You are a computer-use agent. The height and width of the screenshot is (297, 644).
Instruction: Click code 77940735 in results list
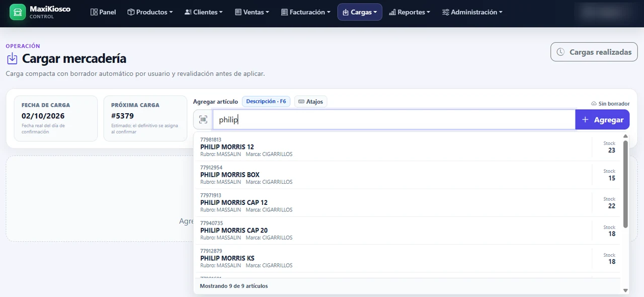click(211, 223)
